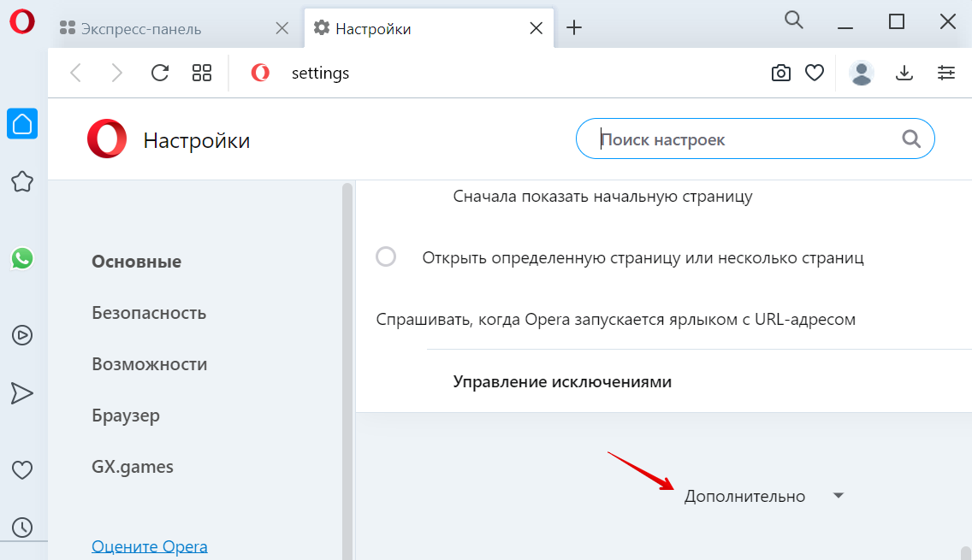Click the arrow next to Дополнительно

(x=839, y=496)
